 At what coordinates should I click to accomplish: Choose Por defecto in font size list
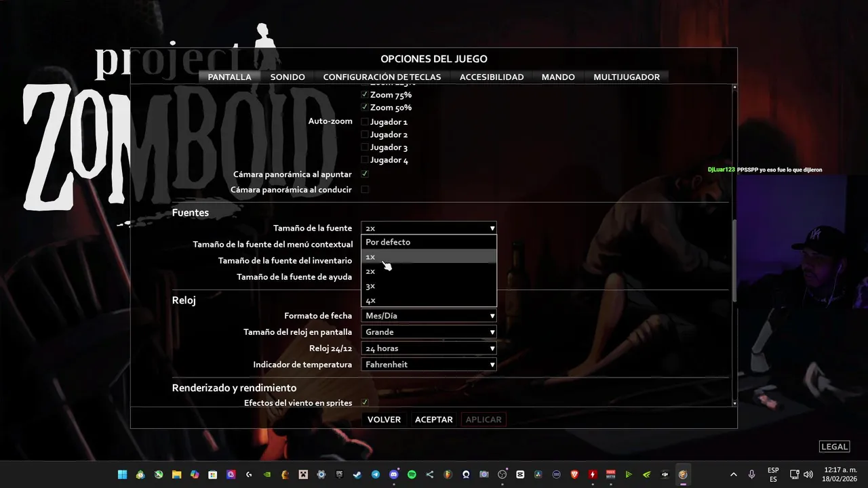coord(429,242)
